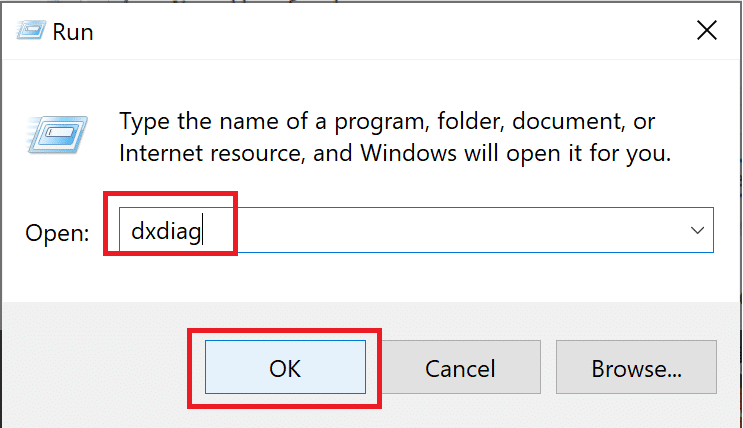The height and width of the screenshot is (428, 743).
Task: Click the 'Open:' label
Action: 57,233
